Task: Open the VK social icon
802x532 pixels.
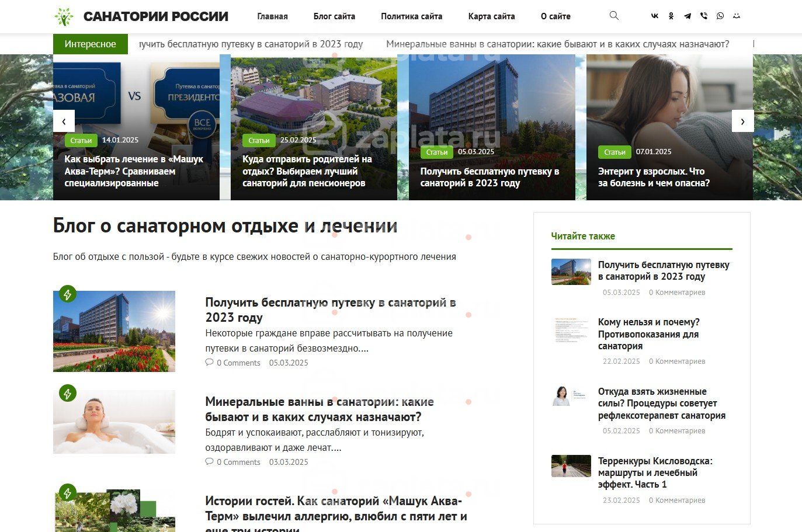Action: click(x=655, y=16)
